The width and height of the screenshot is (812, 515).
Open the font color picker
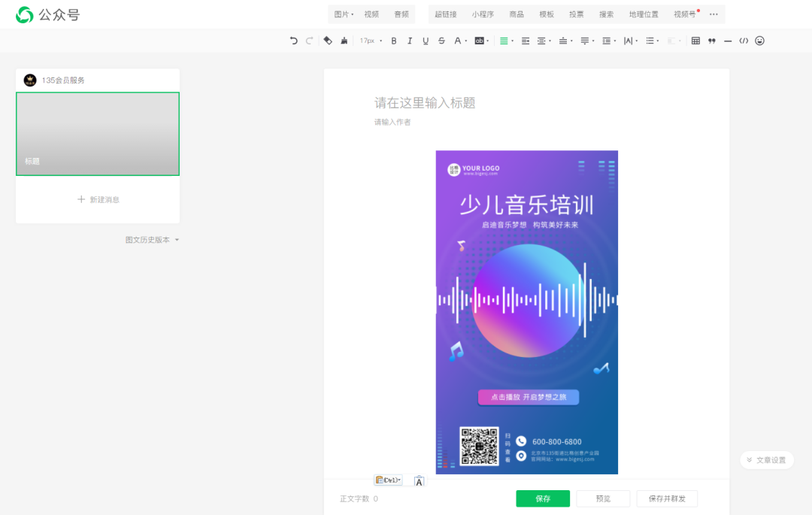pyautogui.click(x=458, y=41)
